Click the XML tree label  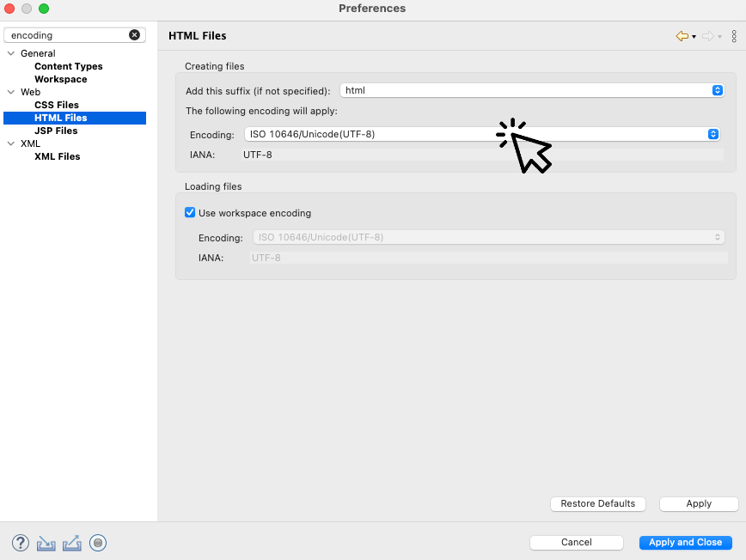[30, 143]
